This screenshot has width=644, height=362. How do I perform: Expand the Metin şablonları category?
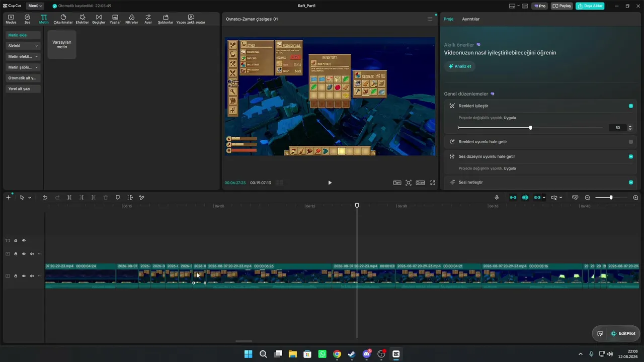click(23, 67)
